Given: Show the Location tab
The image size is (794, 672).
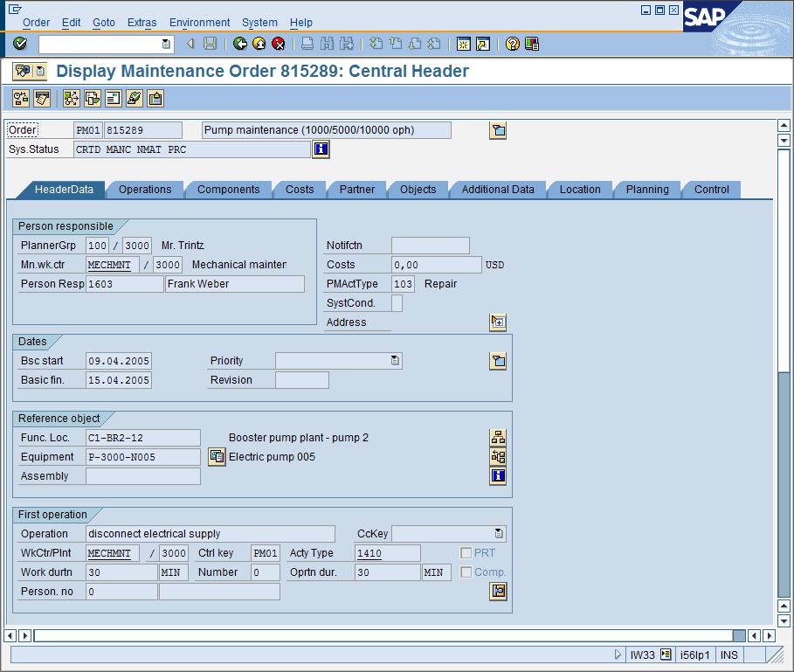Looking at the screenshot, I should click(580, 190).
